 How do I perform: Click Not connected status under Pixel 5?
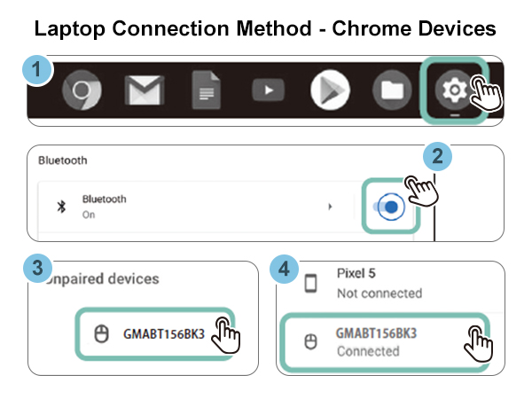point(379,293)
